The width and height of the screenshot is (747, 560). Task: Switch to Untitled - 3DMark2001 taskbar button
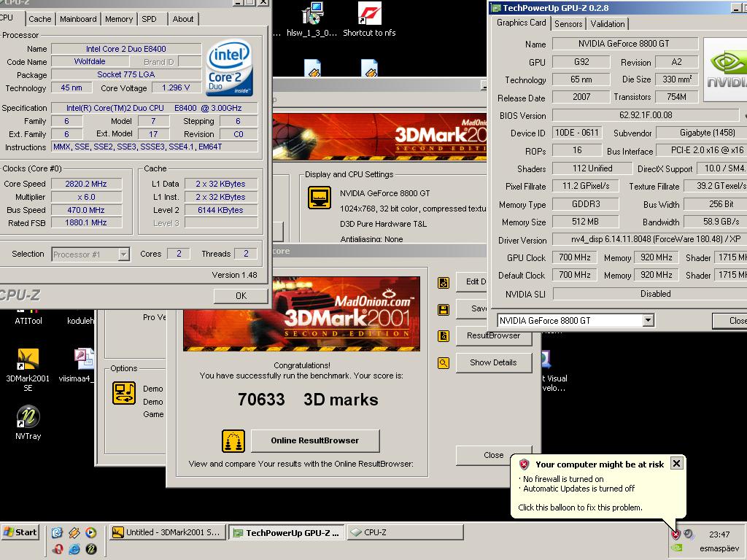(x=167, y=532)
